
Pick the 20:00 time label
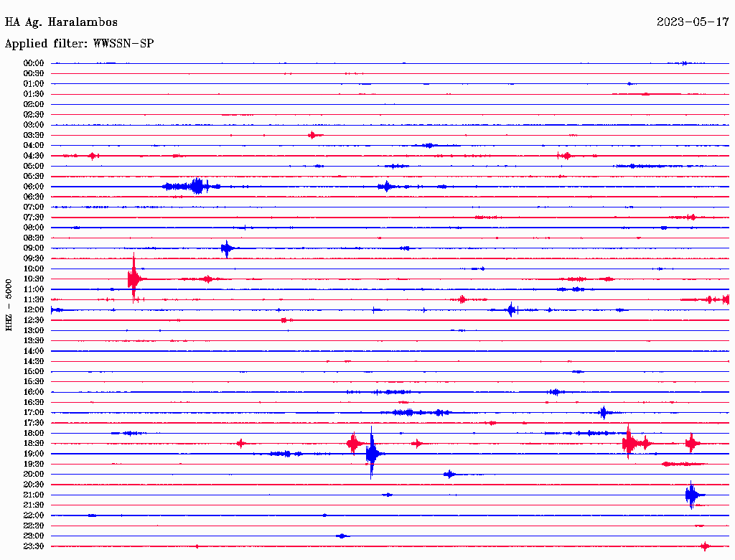pyautogui.click(x=34, y=474)
